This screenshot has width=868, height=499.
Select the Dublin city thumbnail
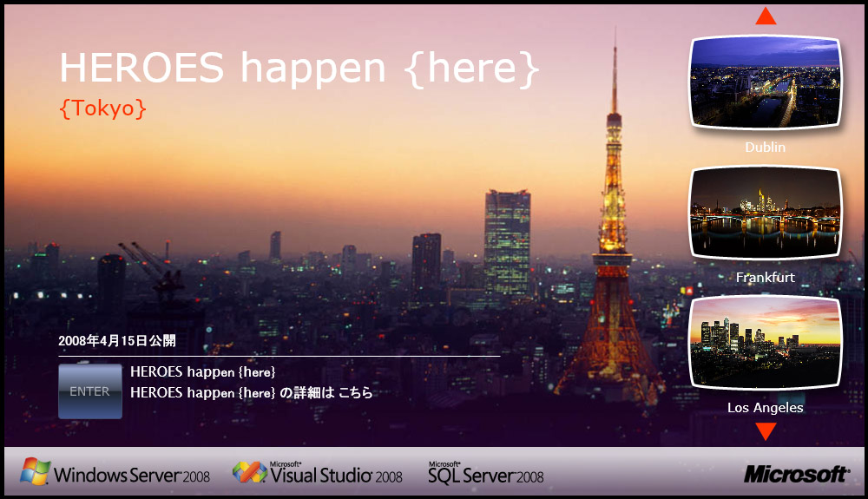[766, 82]
